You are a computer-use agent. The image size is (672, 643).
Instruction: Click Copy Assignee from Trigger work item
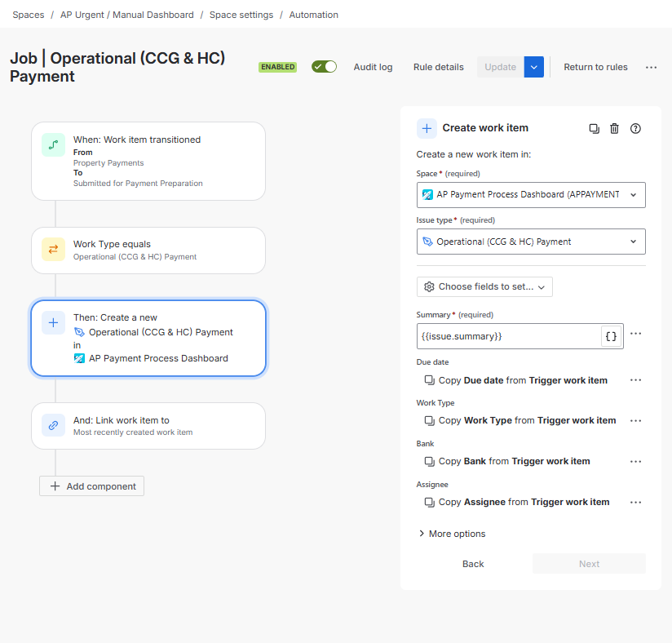(524, 502)
